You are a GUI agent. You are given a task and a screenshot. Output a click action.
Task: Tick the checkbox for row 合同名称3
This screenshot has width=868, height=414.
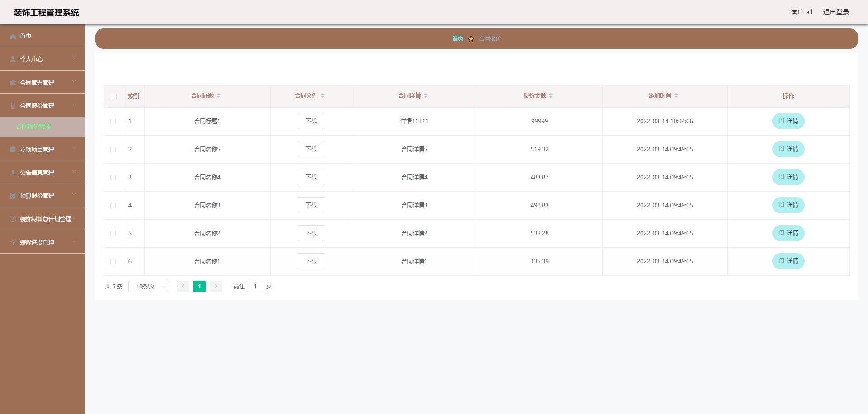point(113,206)
